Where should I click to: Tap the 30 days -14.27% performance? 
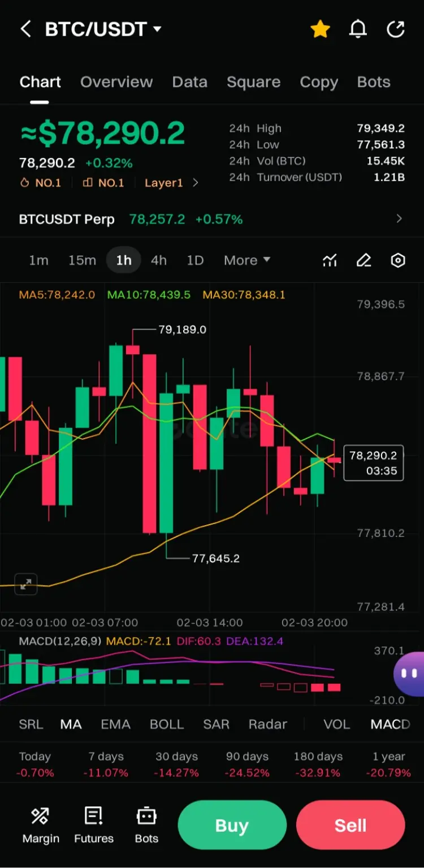coord(177,764)
